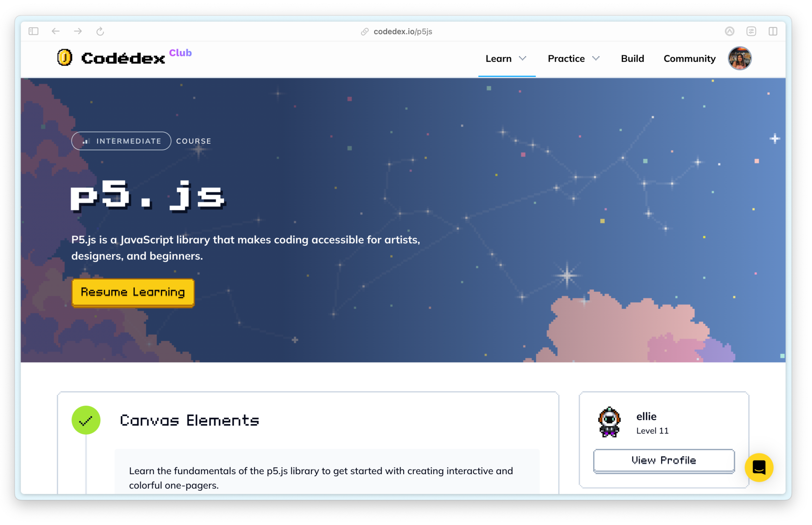812x525 pixels.
Task: Toggle the browser sidebar icon
Action: point(33,31)
